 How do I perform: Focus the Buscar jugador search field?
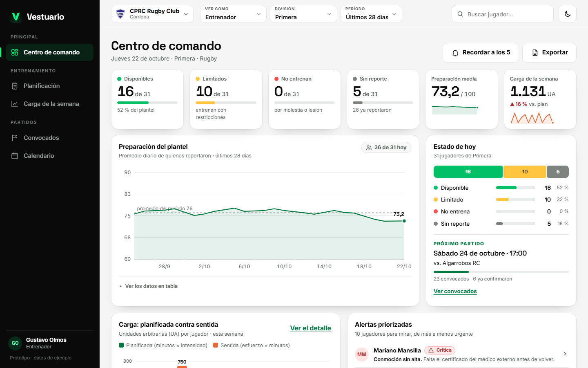click(502, 14)
